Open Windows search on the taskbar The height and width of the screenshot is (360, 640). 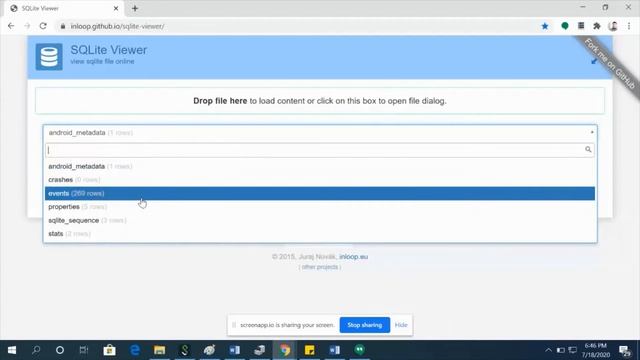[36, 350]
